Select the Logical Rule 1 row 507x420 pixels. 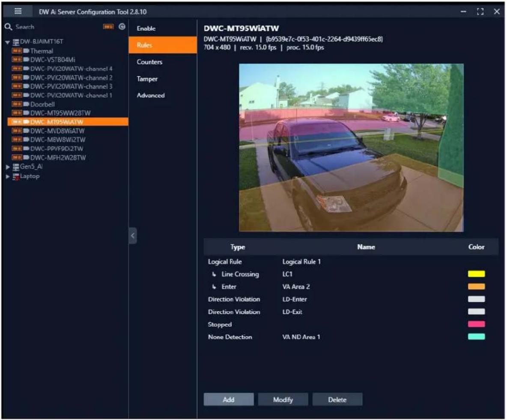click(351, 262)
